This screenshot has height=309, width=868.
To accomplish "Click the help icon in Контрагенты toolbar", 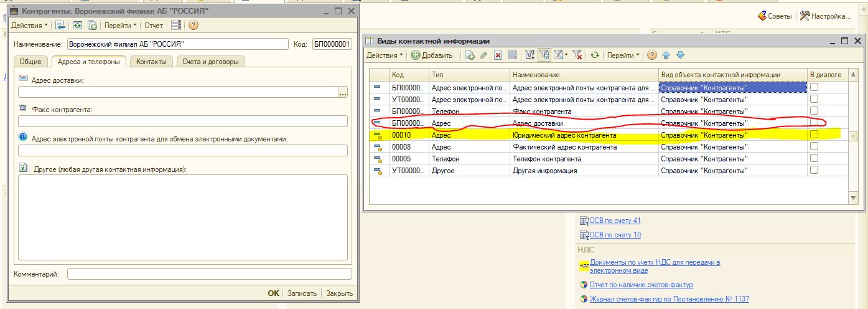I will tap(193, 26).
